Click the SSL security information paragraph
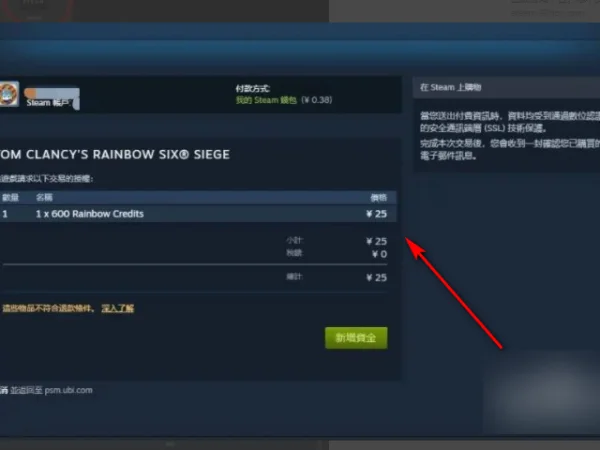The width and height of the screenshot is (600, 450). tap(510, 122)
